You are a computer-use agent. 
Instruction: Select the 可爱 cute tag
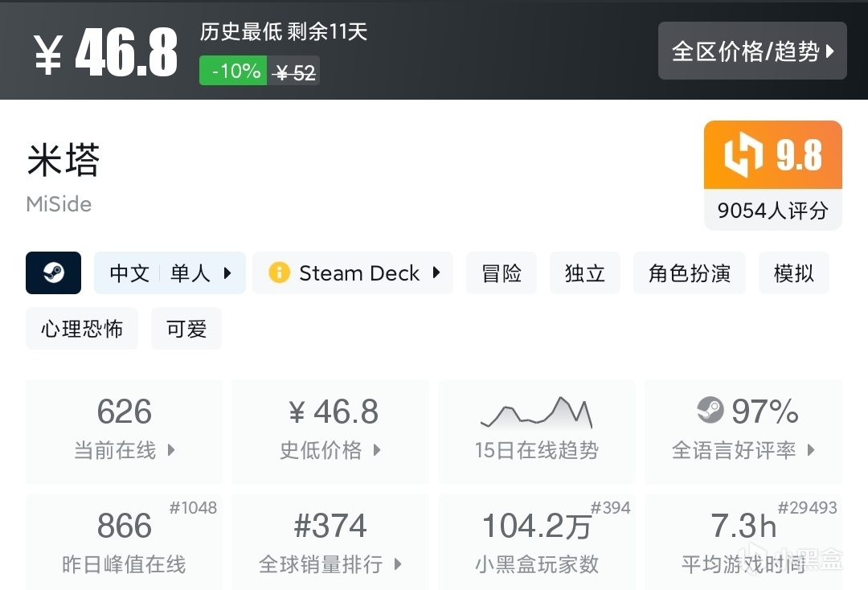[186, 329]
